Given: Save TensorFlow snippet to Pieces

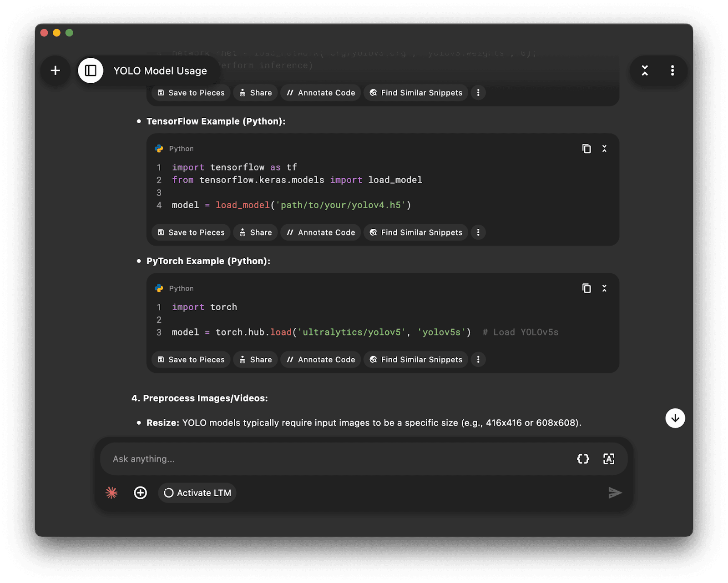Looking at the screenshot, I should point(191,232).
